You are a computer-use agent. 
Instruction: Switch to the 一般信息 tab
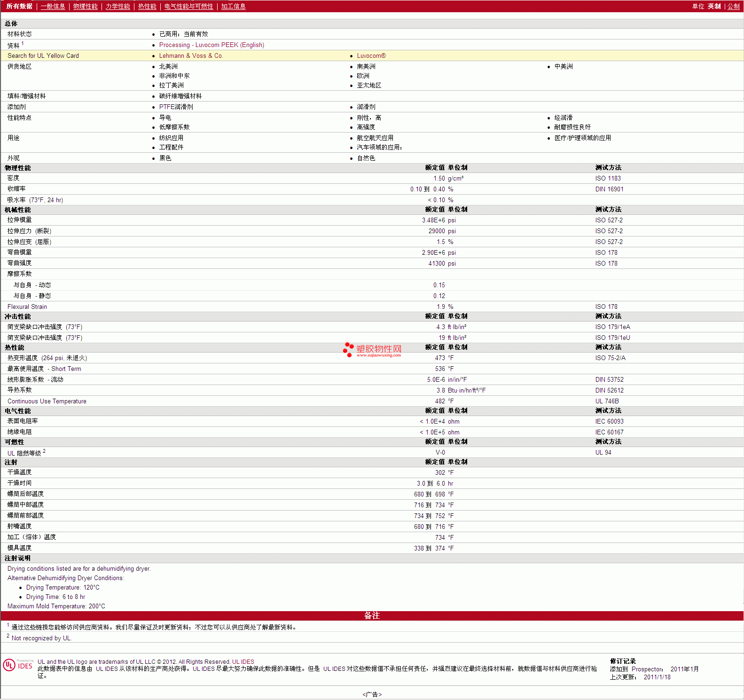coord(53,6)
